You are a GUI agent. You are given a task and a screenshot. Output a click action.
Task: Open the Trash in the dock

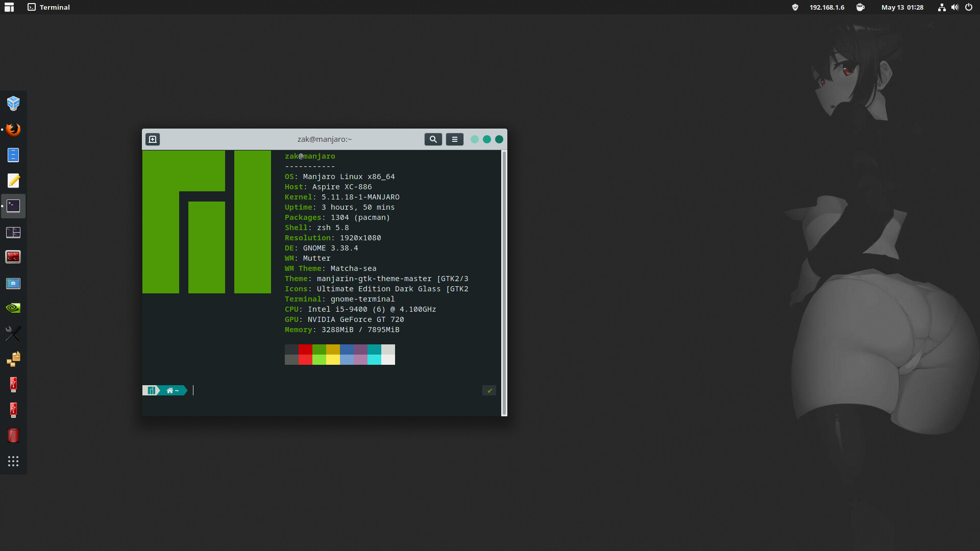coord(13,435)
